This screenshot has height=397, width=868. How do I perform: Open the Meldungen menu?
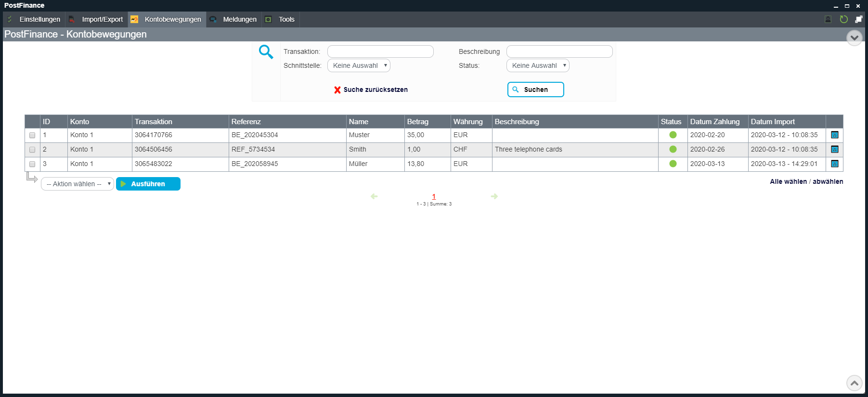(234, 19)
